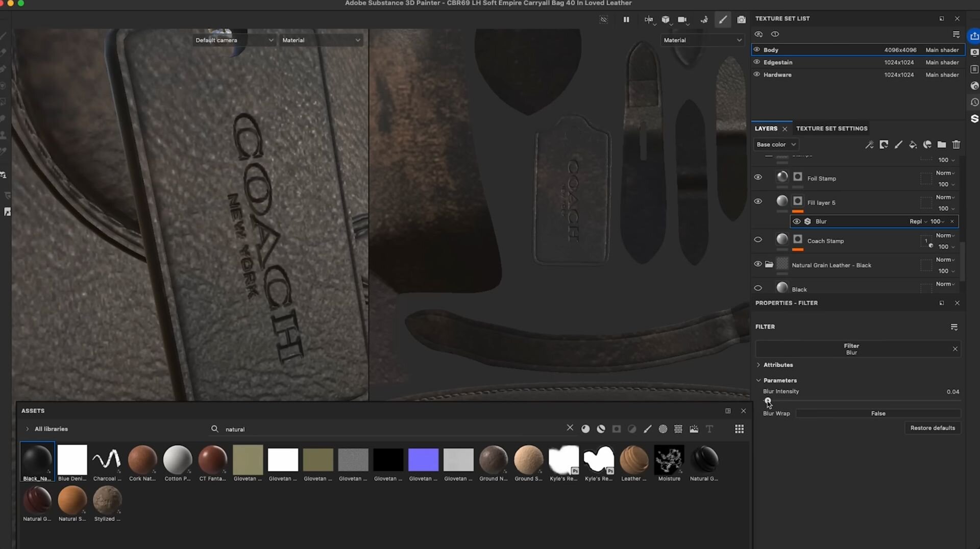Open the video camera settings icon
The image size is (980, 549).
pos(683,20)
